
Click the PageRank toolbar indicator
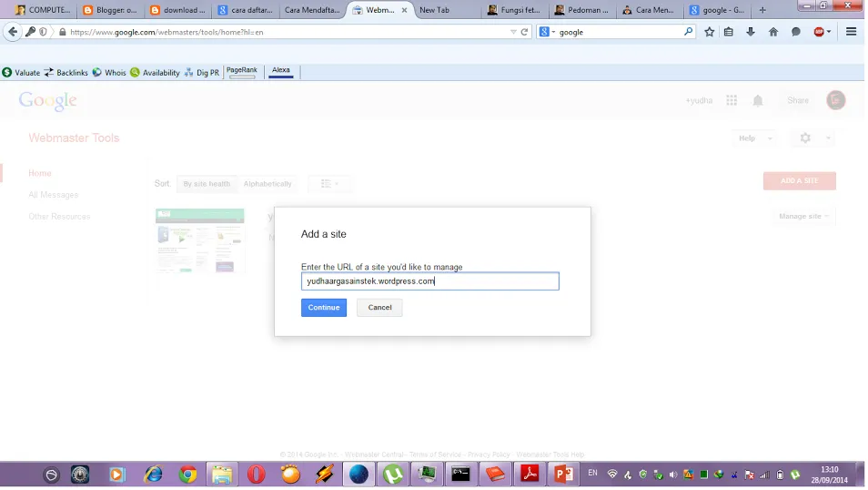click(x=242, y=72)
